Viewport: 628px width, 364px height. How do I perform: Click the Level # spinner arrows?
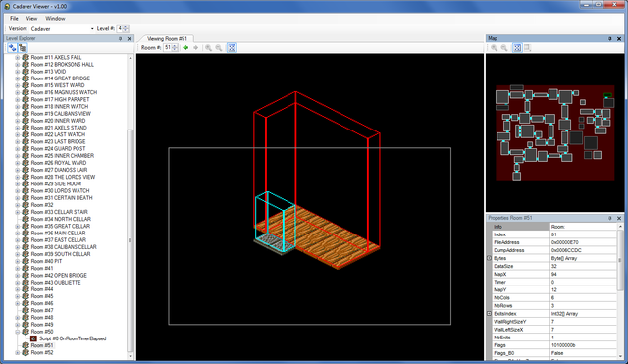point(126,28)
